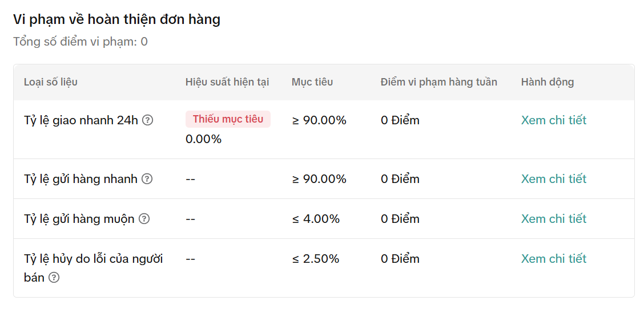Click the Loại số liệu column header
Viewport: 644px width, 309px height.
(x=51, y=82)
